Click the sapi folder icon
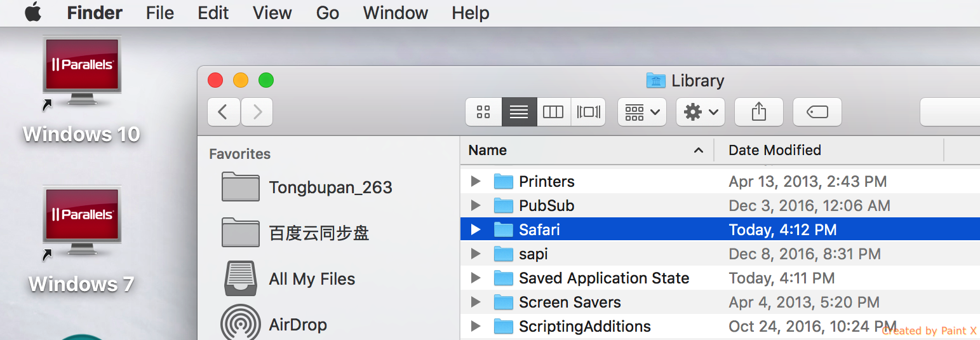The height and width of the screenshot is (340, 980). coord(504,254)
